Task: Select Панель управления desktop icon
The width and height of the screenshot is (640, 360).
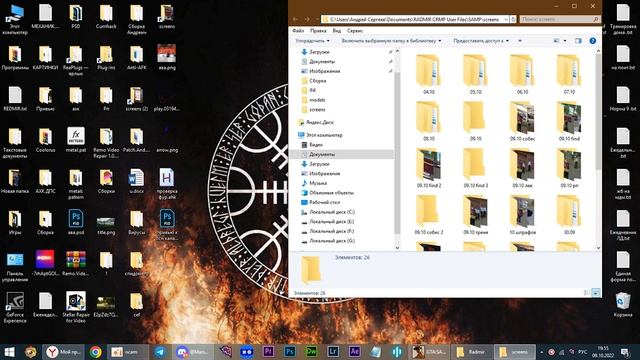Action: click(x=15, y=267)
